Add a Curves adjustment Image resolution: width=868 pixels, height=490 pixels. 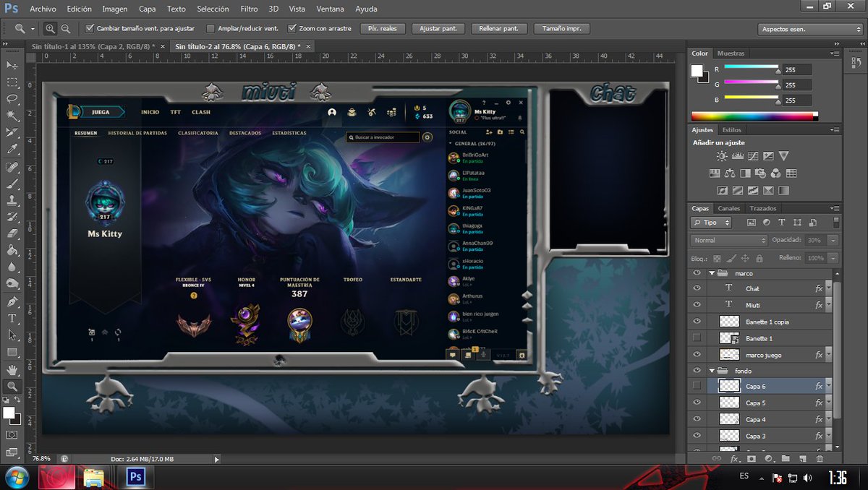pos(753,155)
